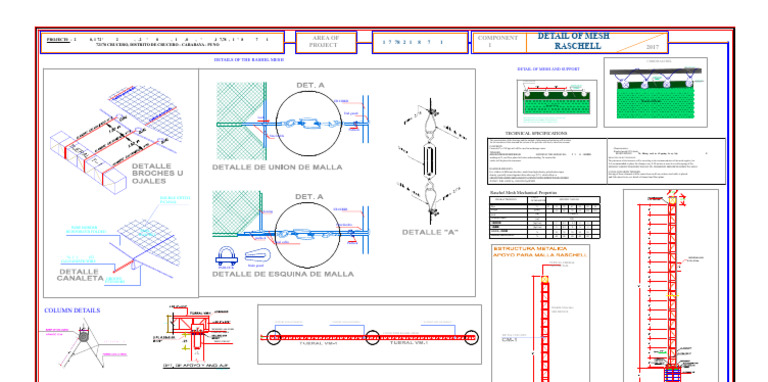Image resolution: width=768 pixels, height=382 pixels.
Task: Select the left 'TUBRAL VM-1' beam label
Action: (x=318, y=343)
